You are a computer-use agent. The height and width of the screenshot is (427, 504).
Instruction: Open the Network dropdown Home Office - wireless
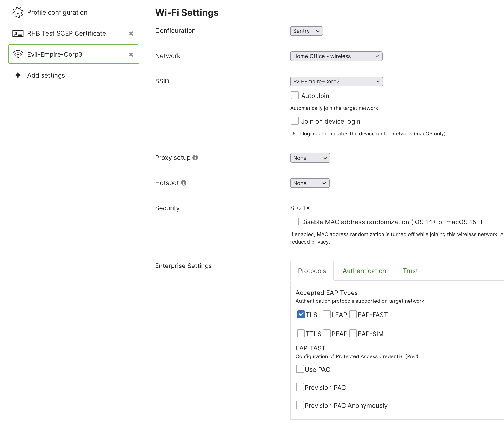pos(336,56)
